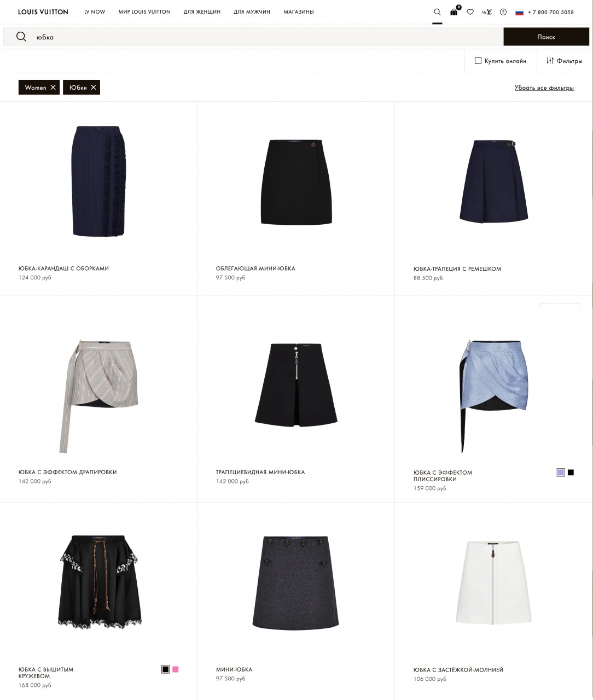Image resolution: width=593 pixels, height=700 pixels.
Task: Open wishlist heart icon
Action: coord(470,12)
